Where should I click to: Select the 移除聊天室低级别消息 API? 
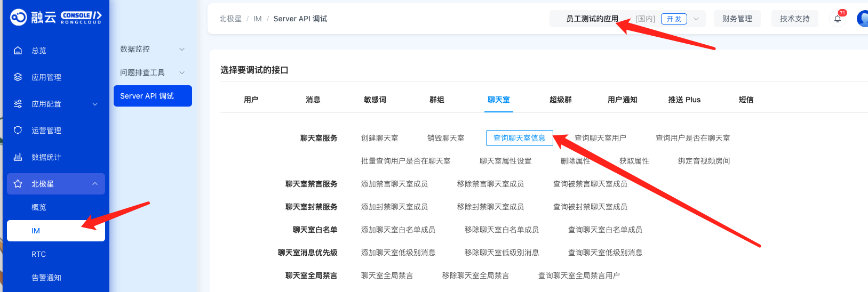point(502,253)
